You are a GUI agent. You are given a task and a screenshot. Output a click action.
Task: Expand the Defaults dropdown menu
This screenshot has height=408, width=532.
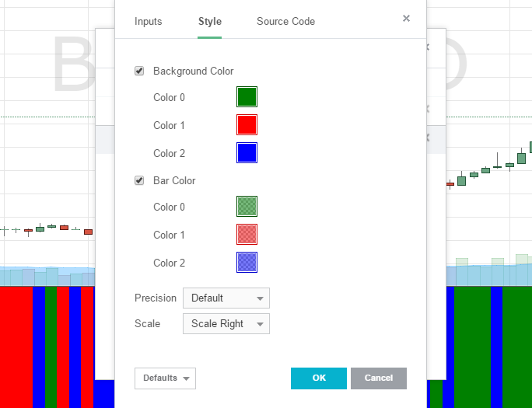coord(165,378)
